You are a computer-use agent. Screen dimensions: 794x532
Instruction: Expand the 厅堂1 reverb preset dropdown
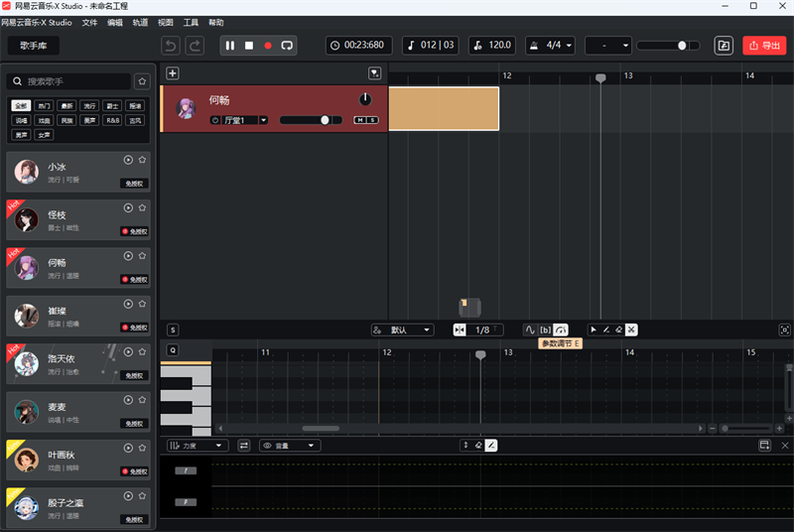pyautogui.click(x=264, y=120)
